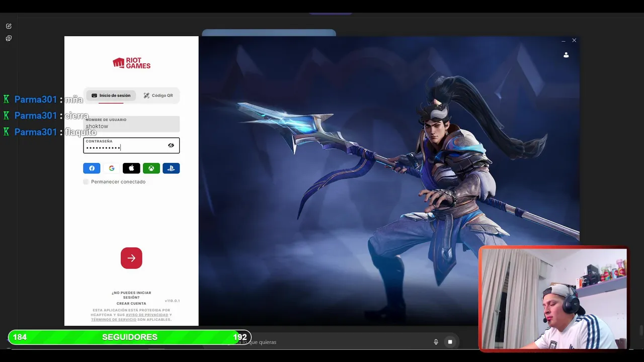644x362 pixels.
Task: Click the Seguidores progress bar
Action: click(x=129, y=337)
